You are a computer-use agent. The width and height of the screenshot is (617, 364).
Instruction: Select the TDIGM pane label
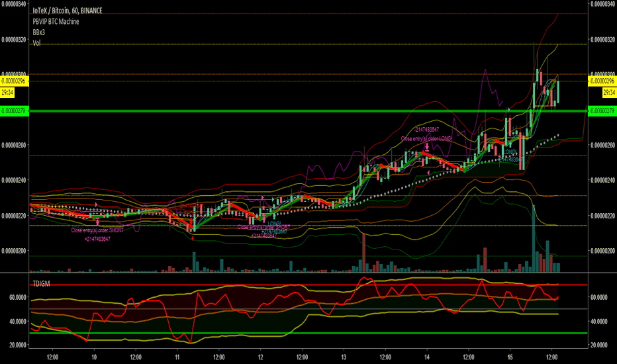coord(41,284)
